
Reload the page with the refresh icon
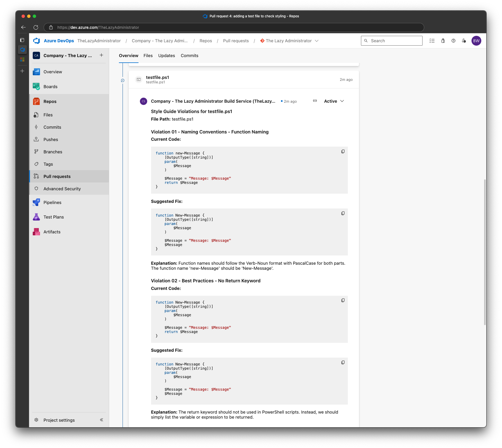click(x=36, y=27)
